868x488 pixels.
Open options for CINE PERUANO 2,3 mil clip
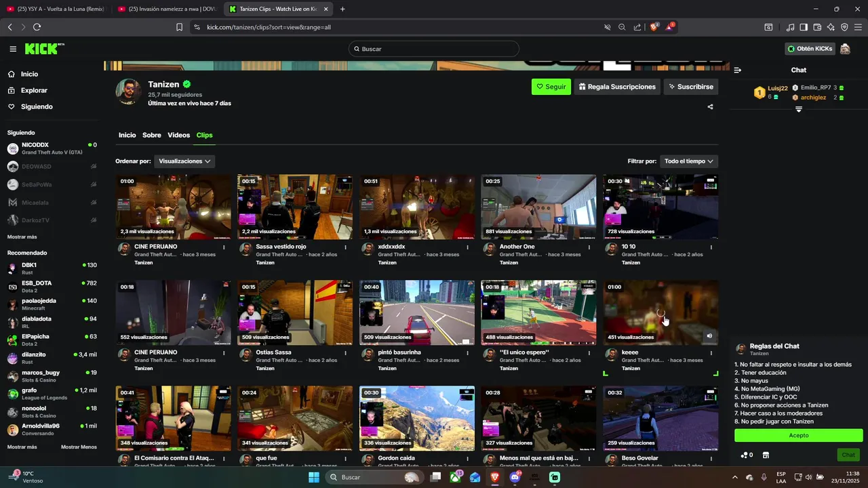[x=224, y=247]
